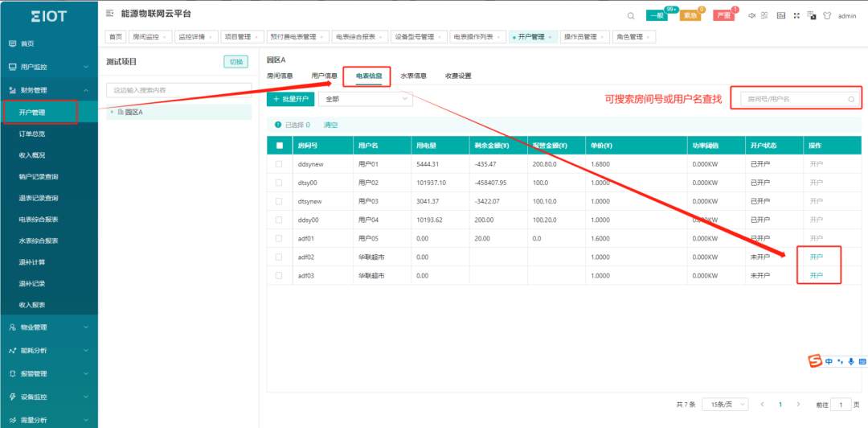Check the row checkbox for dtsynew

pos(279,201)
